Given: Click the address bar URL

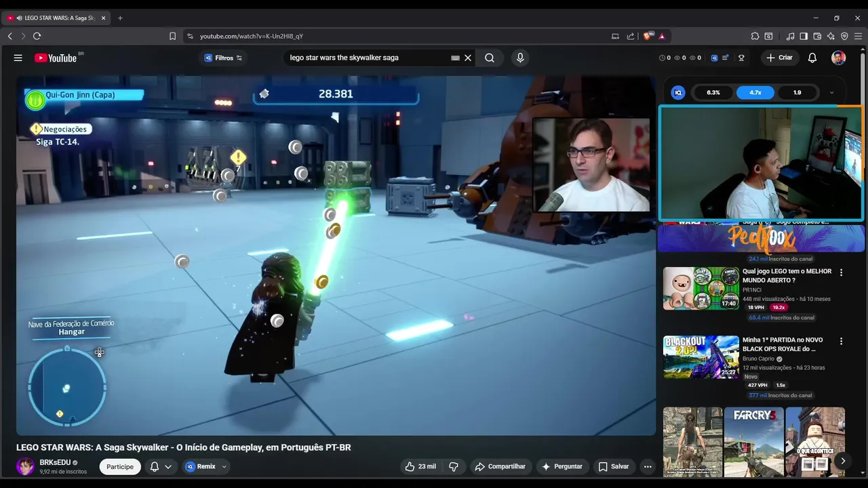Looking at the screenshot, I should (x=252, y=36).
